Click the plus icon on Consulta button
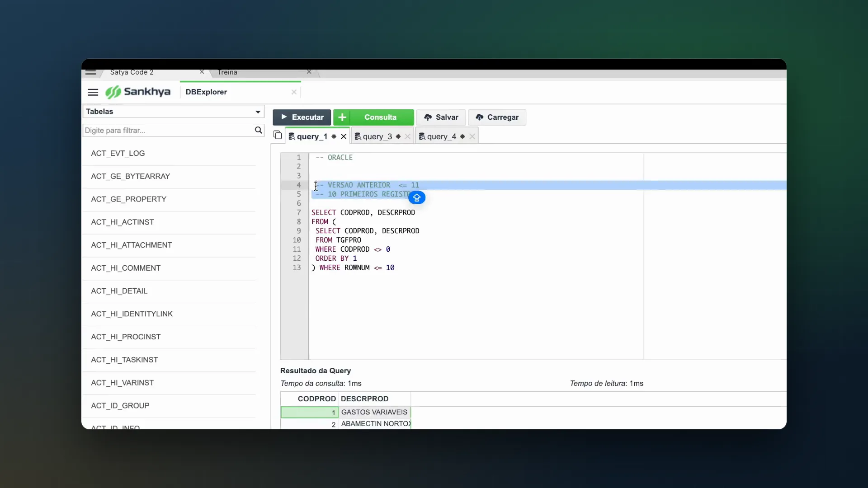Screen dimensions: 868x488 pyautogui.click(x=342, y=117)
